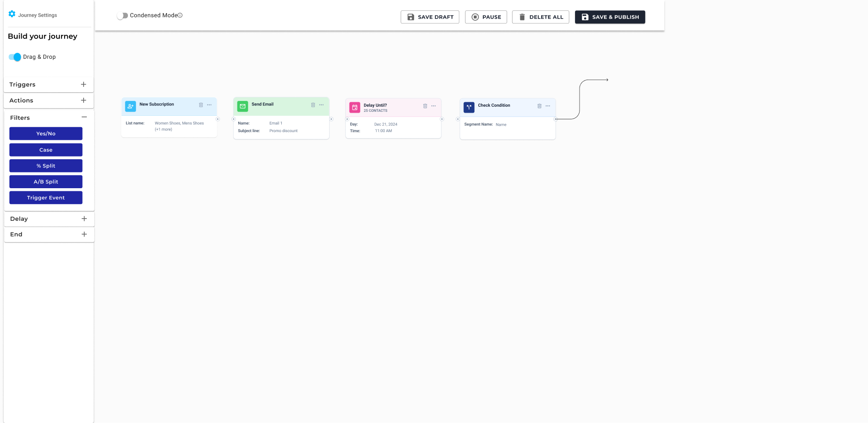
Task: Select the Trigger Event filter
Action: click(x=46, y=198)
